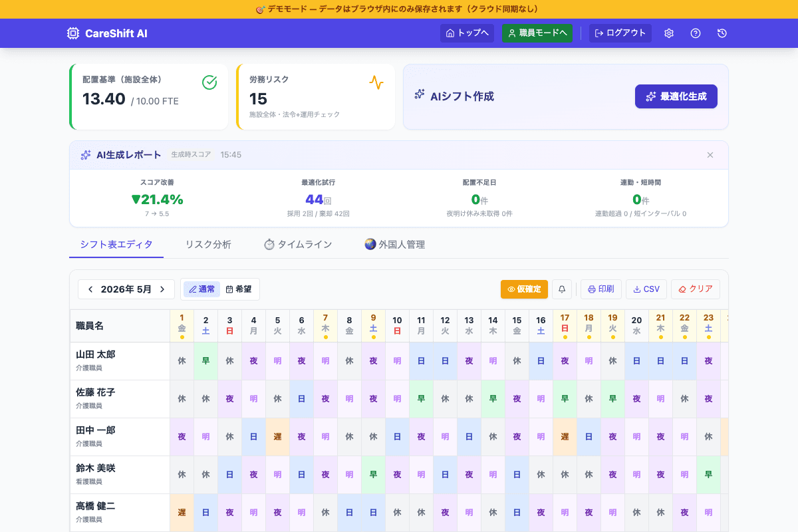Screen dimensions: 798x532
Task: Click the 労務リスク value 15
Action: [258, 99]
